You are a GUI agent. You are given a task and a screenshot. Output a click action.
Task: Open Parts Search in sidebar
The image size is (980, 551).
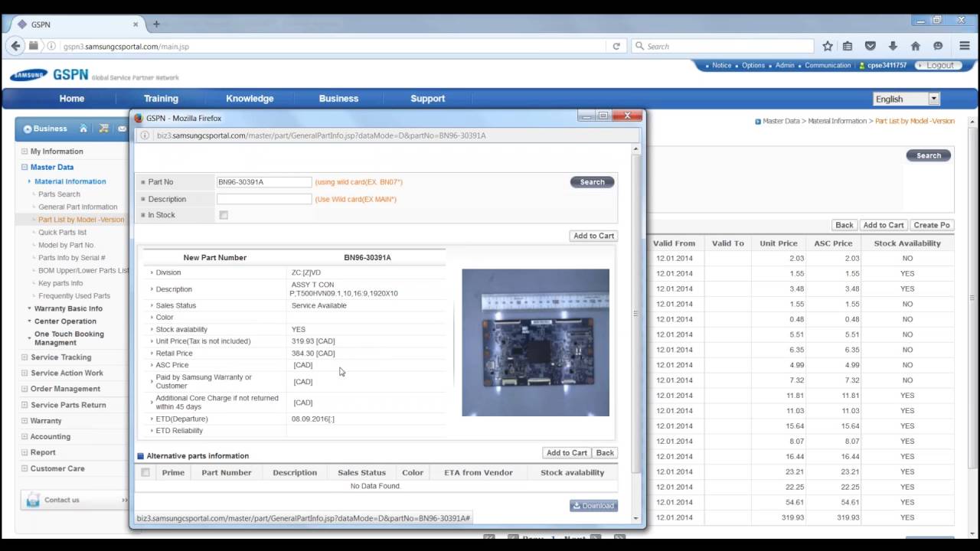[x=59, y=194]
